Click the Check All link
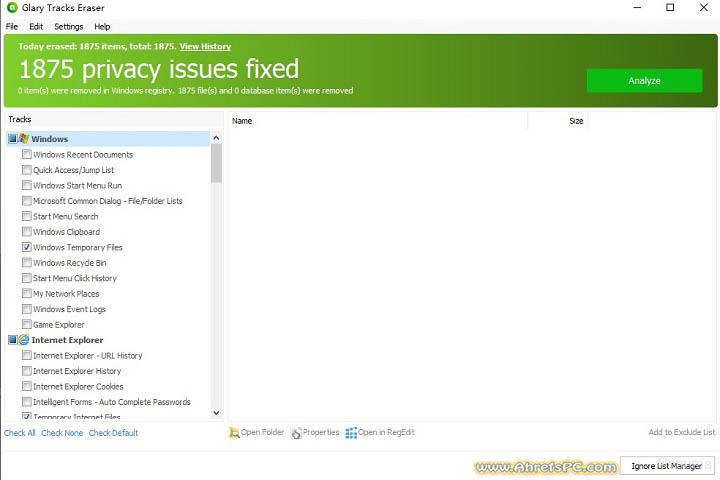 click(x=20, y=433)
